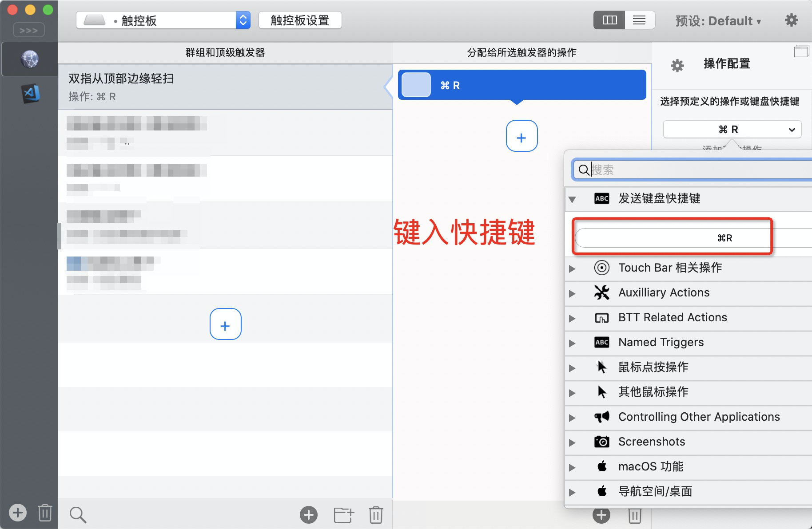Click the search magnifier icon at bottom left
The image size is (812, 529).
click(x=78, y=514)
